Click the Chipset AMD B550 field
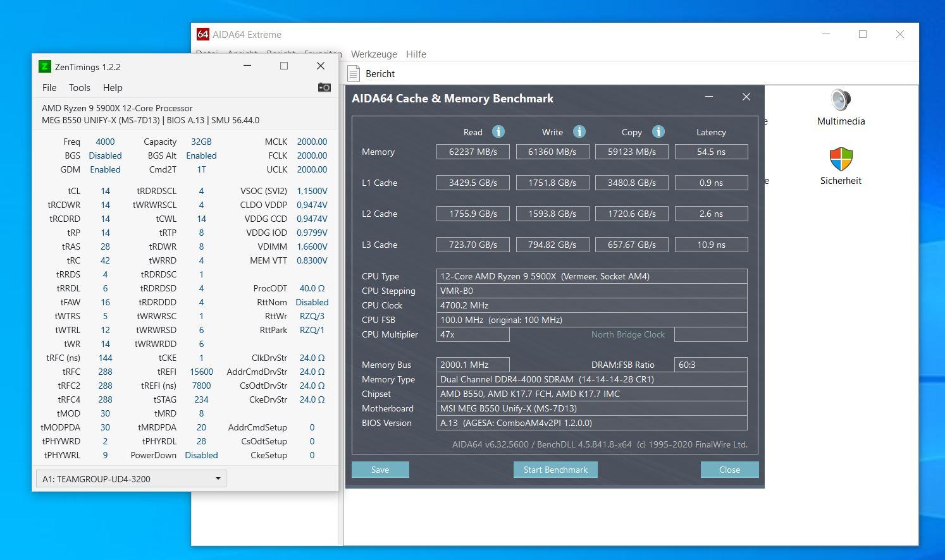This screenshot has height=560, width=945. [x=592, y=394]
